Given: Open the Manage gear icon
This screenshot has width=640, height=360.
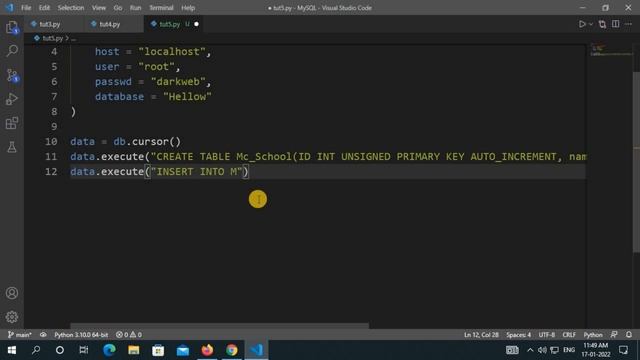Looking at the screenshot, I should pos(12,317).
